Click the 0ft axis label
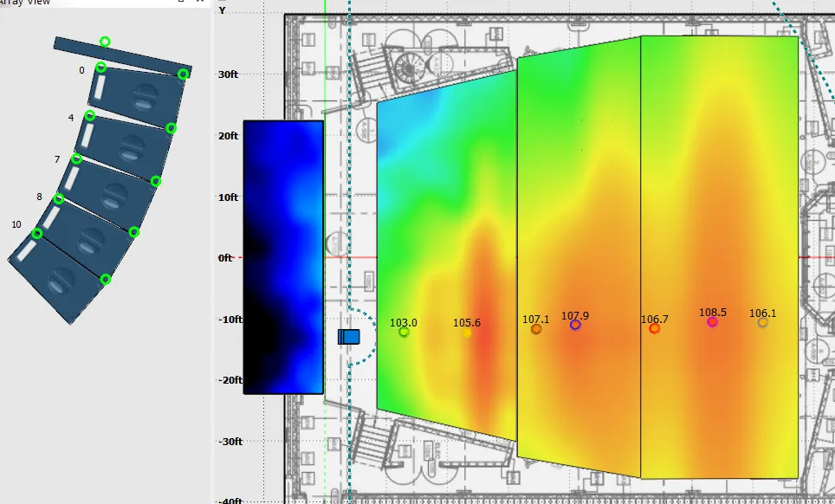Image resolution: width=835 pixels, height=504 pixels. coord(226,257)
